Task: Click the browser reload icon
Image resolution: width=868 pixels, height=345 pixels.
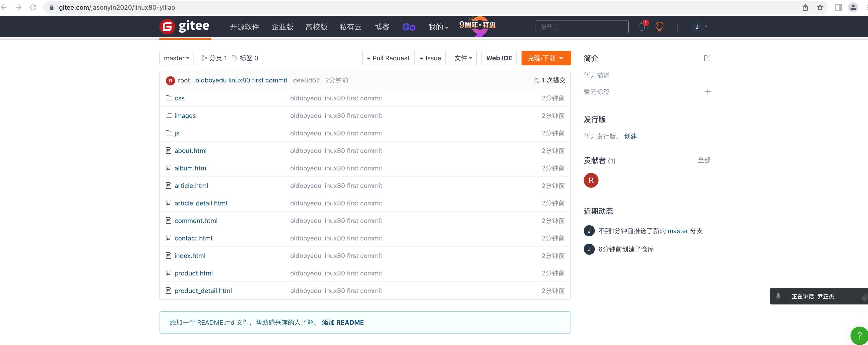Action: tap(33, 7)
